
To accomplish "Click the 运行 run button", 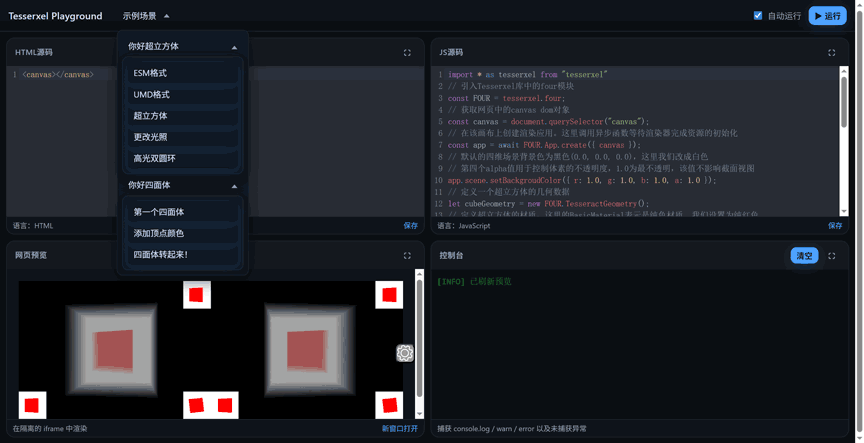I will (x=828, y=16).
